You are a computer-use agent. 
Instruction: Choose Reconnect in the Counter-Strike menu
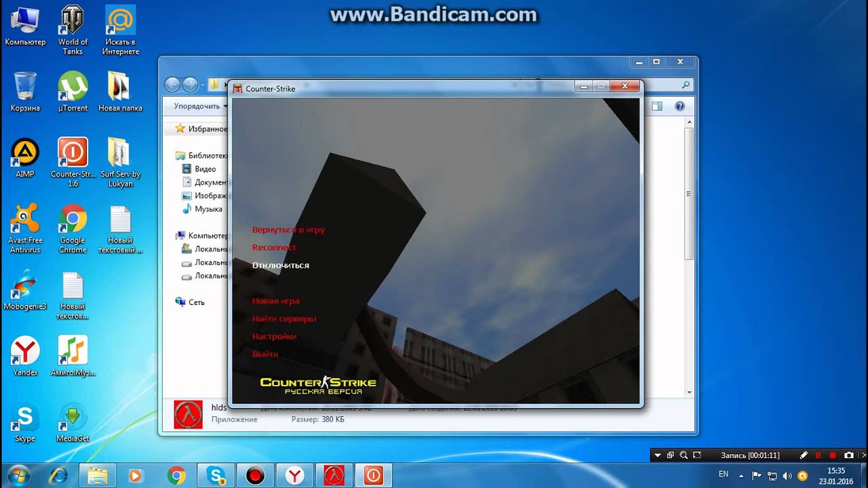point(274,247)
